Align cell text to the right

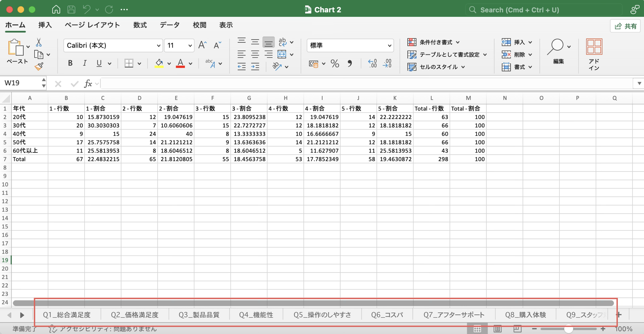tap(269, 54)
